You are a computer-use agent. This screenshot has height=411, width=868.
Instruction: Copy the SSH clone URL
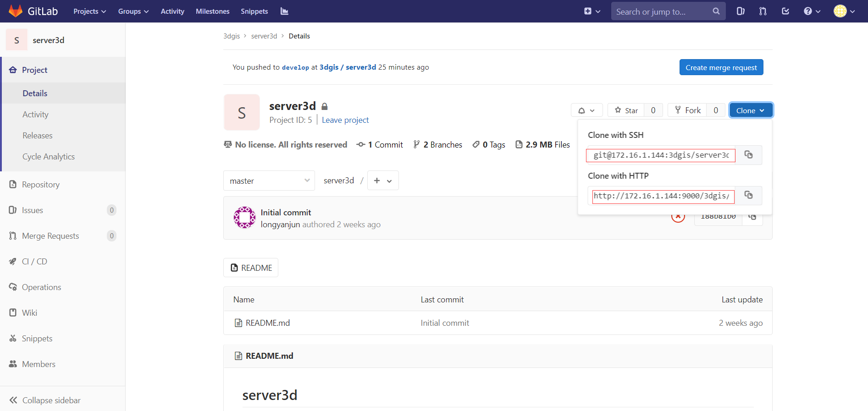748,155
